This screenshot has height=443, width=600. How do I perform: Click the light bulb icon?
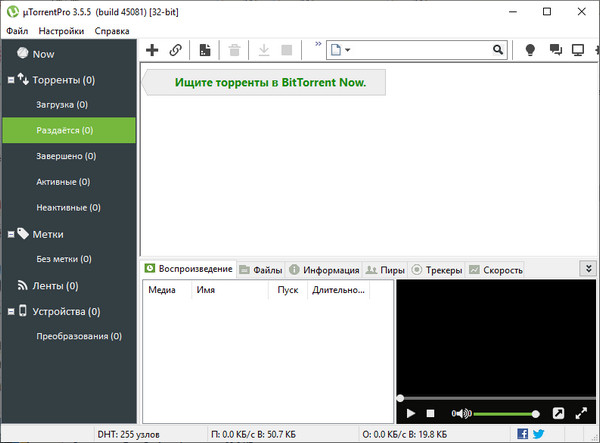pyautogui.click(x=530, y=50)
